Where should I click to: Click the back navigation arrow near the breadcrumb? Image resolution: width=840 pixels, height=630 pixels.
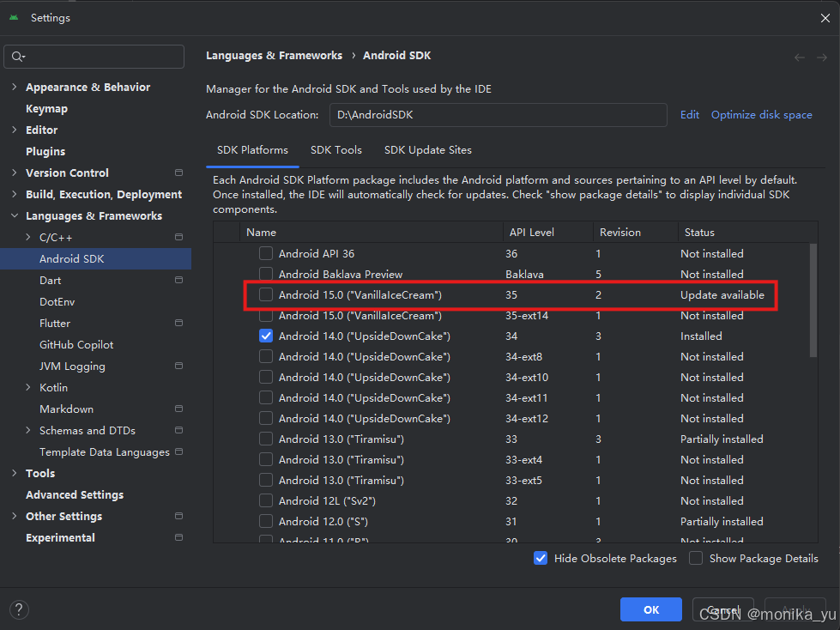coord(799,57)
